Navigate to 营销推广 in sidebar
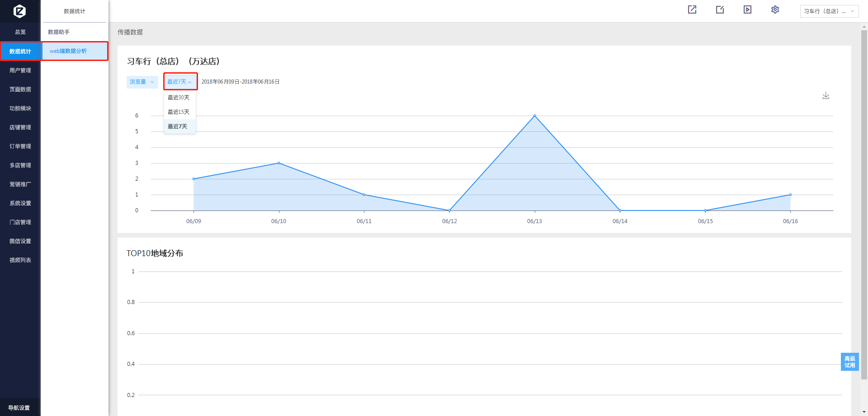 [20, 184]
